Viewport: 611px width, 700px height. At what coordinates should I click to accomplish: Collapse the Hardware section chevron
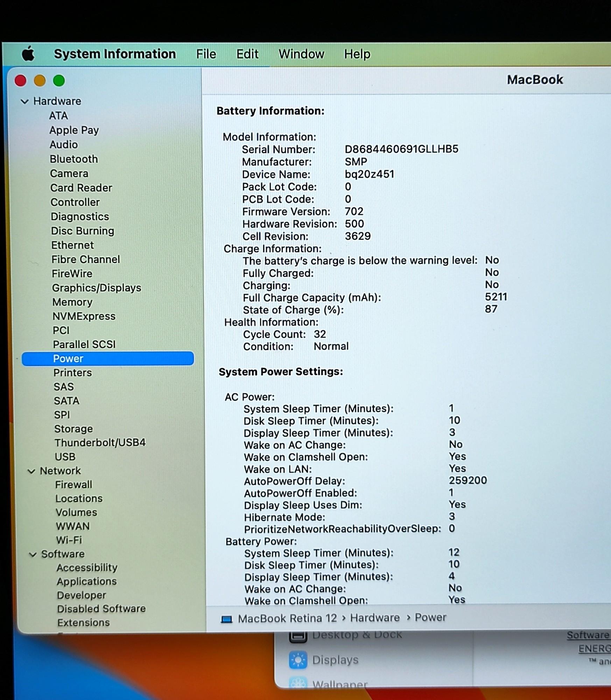point(24,101)
